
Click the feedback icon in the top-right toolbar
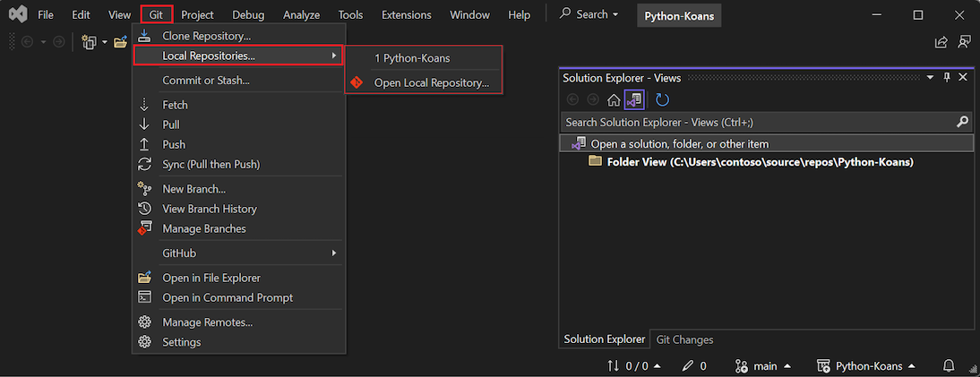tap(964, 42)
